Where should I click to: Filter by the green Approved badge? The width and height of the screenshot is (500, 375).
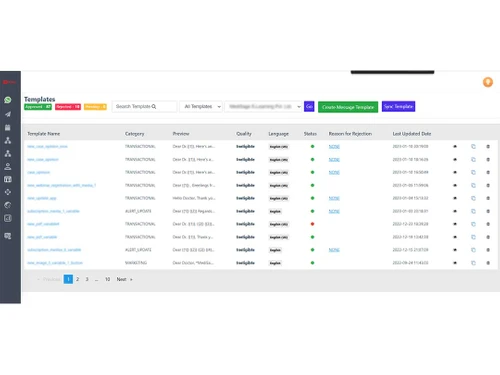click(x=38, y=107)
